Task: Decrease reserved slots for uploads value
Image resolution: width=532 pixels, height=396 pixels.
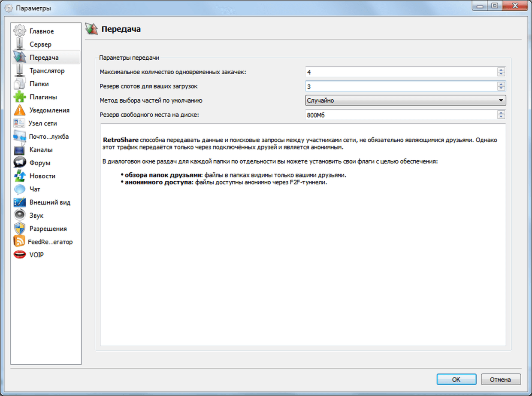Action: (501, 88)
